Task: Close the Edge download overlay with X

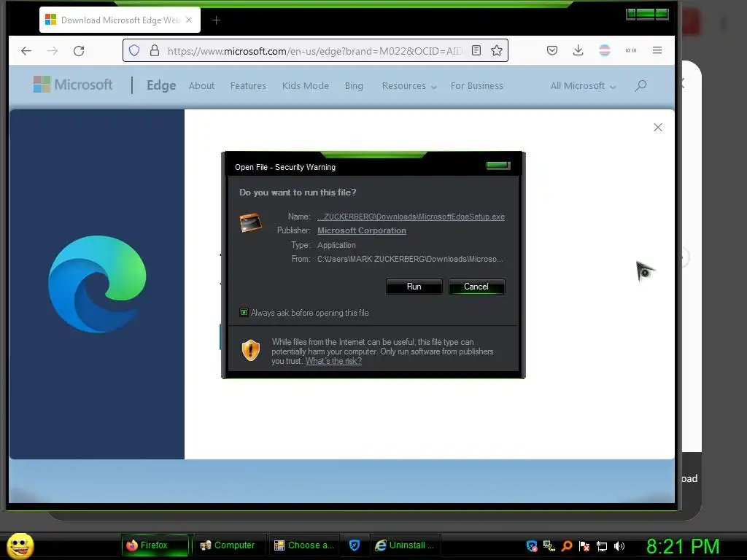Action: click(658, 127)
